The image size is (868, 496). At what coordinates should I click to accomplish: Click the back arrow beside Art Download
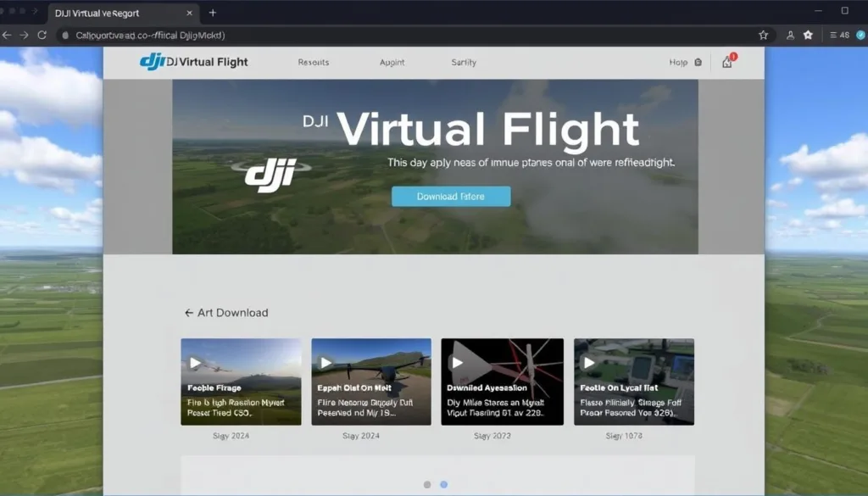pos(189,313)
